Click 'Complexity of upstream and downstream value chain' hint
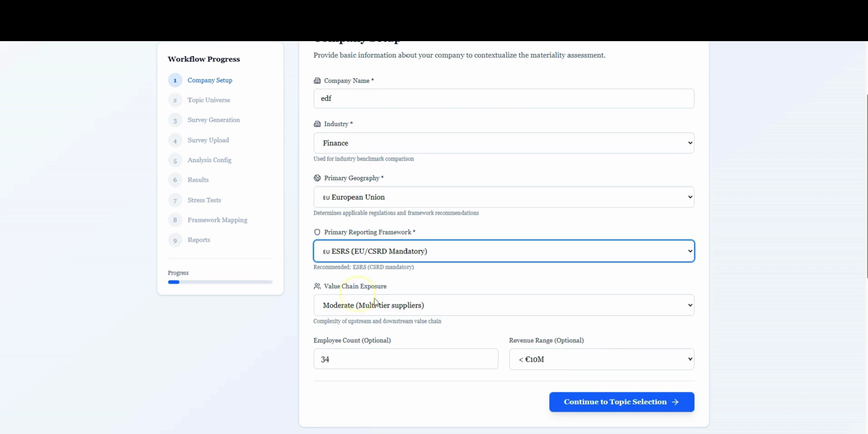868x434 pixels. pos(377,321)
